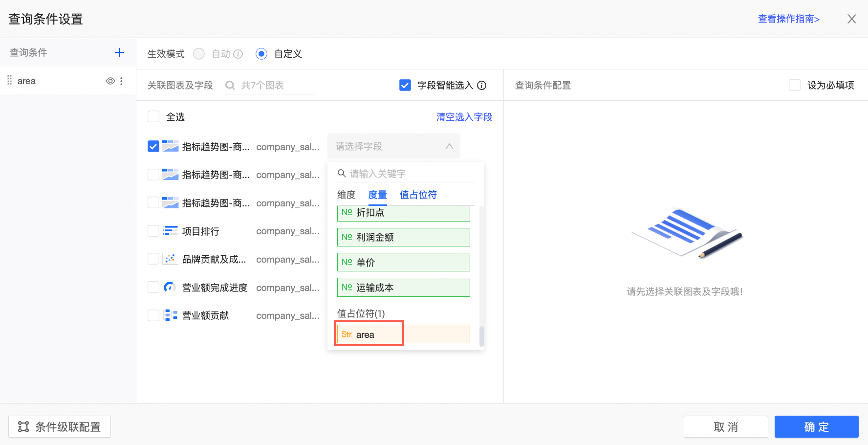Enable the 设为必填项 checkbox

pyautogui.click(x=795, y=86)
